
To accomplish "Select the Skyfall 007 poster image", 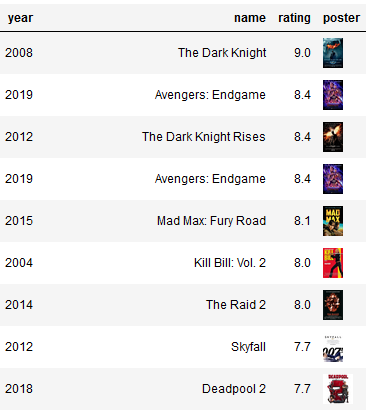I will coord(333,349).
